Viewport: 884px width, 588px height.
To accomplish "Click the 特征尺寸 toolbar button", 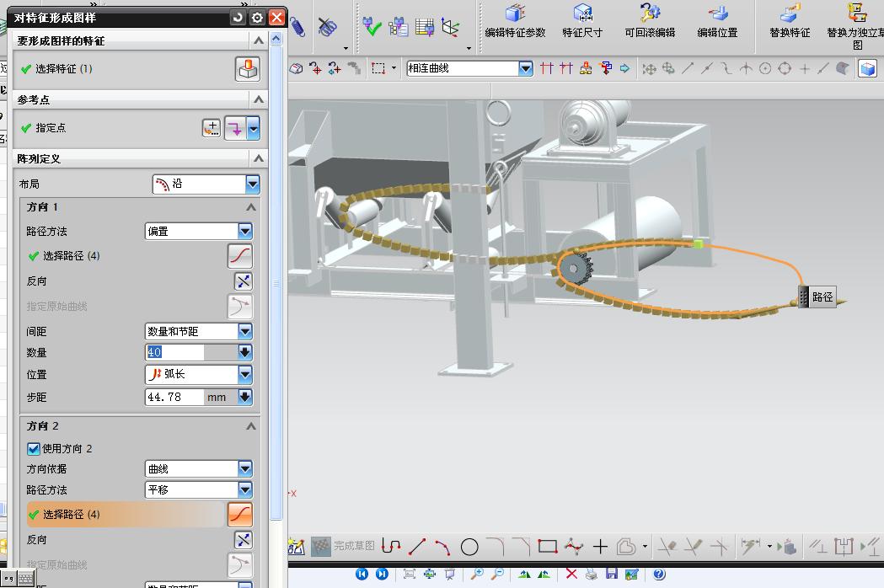I will [582, 21].
